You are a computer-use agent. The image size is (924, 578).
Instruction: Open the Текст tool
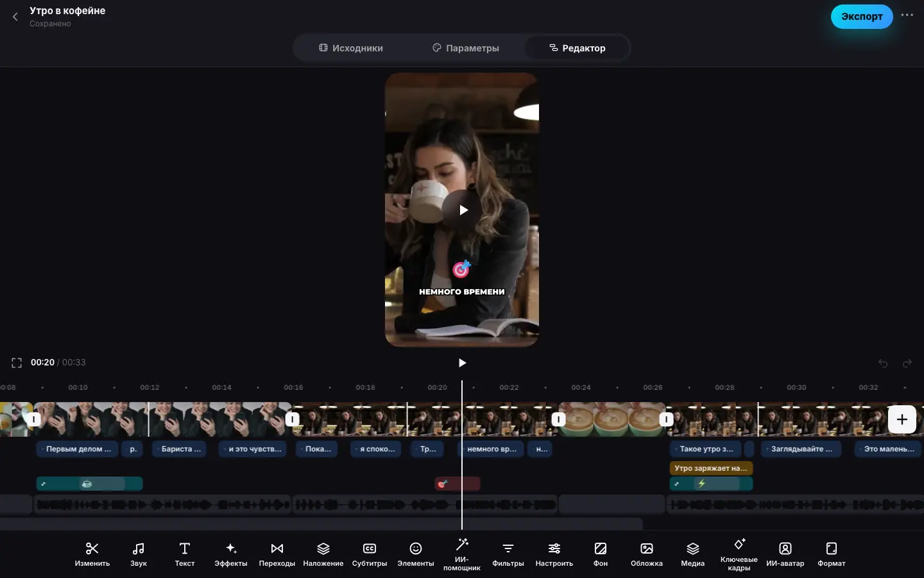tap(185, 554)
